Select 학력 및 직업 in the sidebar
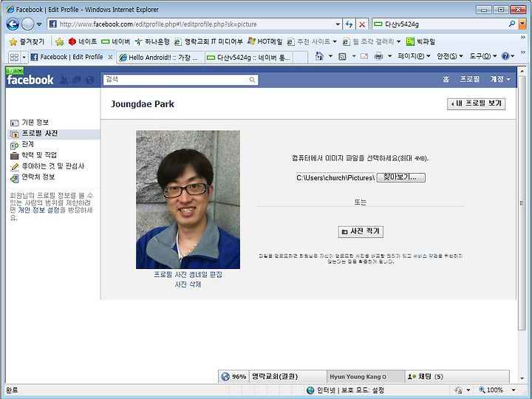 point(38,155)
